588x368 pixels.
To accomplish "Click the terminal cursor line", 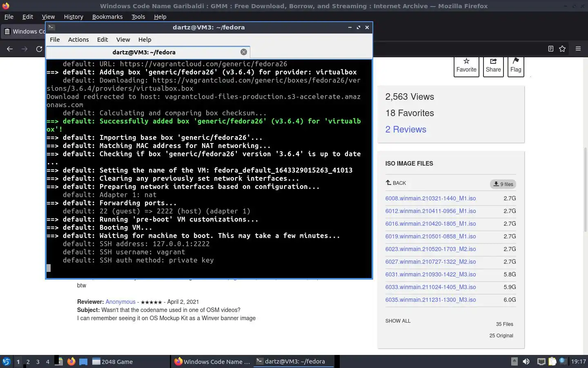I will (x=49, y=268).
